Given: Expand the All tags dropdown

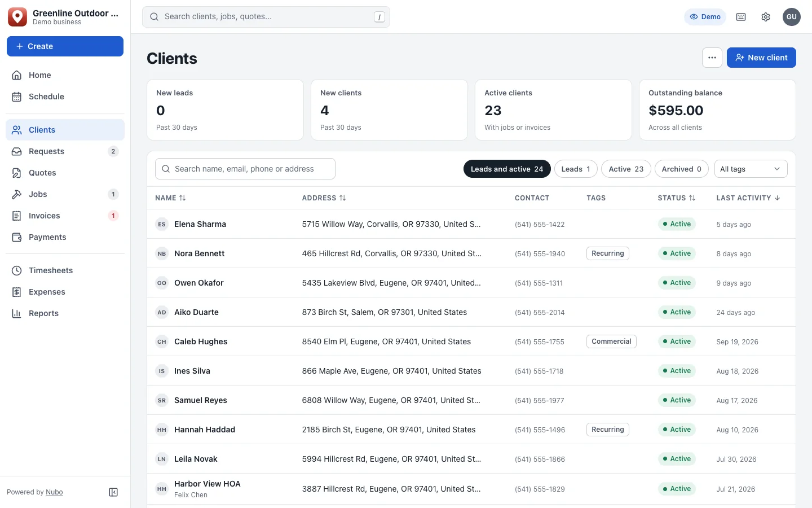Looking at the screenshot, I should click(751, 169).
